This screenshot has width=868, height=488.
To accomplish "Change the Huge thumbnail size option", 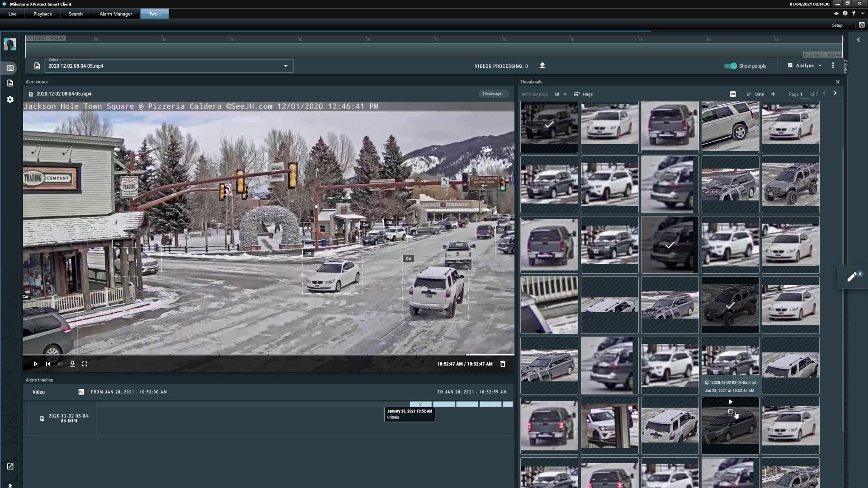I will click(x=584, y=94).
